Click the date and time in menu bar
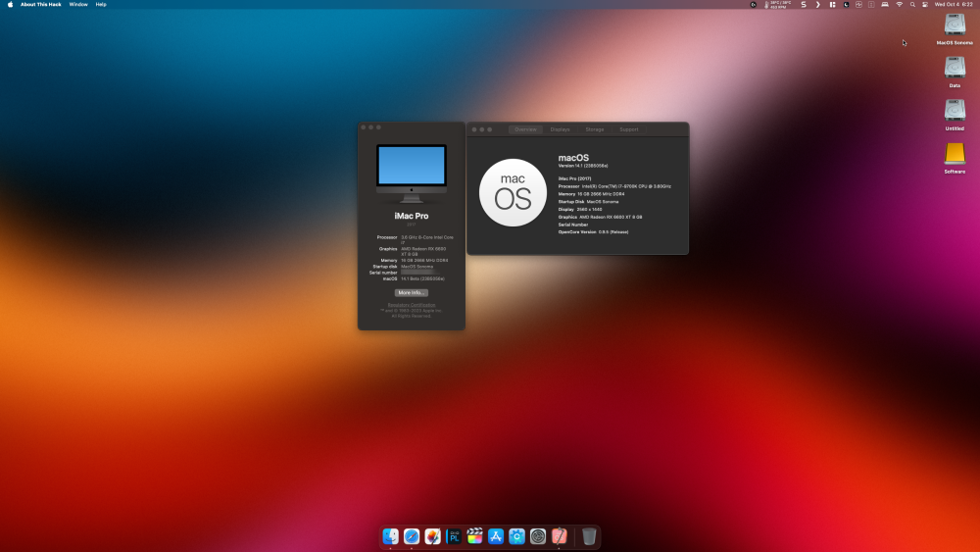Screen dimensions: 980x552 (954, 4)
